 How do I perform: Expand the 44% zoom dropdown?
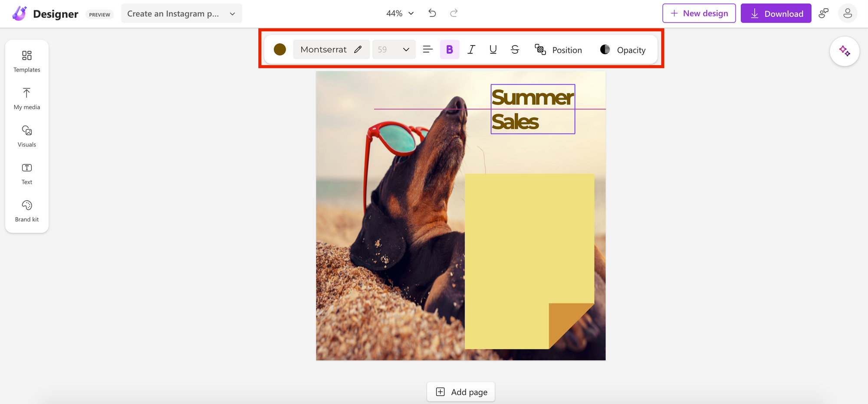[x=400, y=13]
